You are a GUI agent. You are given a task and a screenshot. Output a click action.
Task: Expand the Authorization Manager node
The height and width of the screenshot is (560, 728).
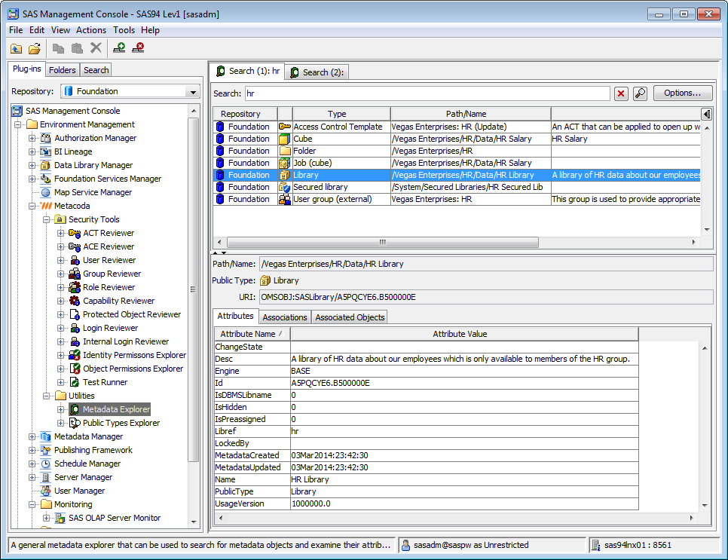pos(32,139)
